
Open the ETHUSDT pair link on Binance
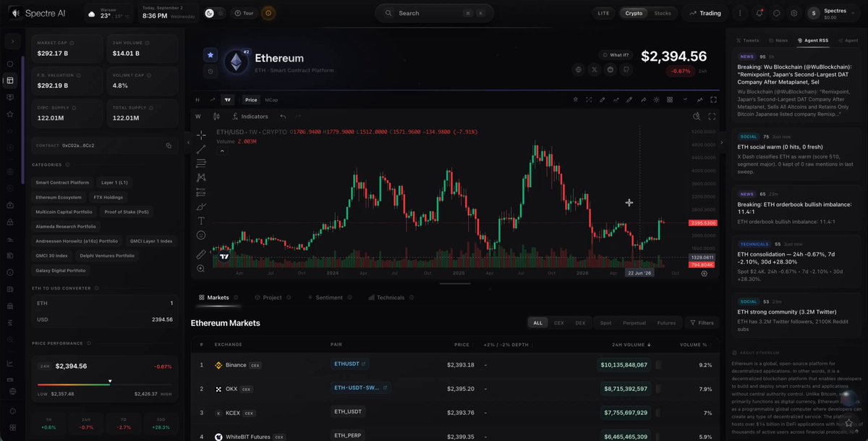click(x=350, y=364)
